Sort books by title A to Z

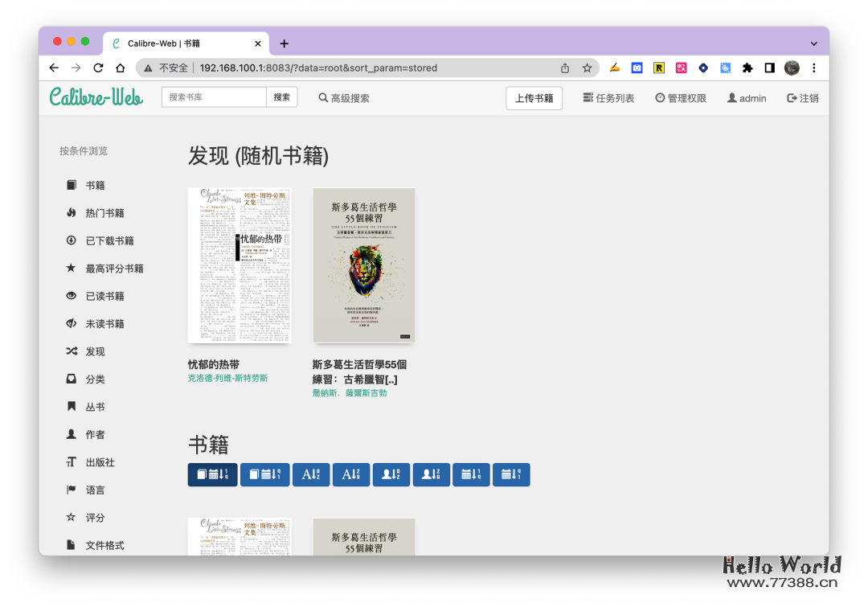[311, 474]
